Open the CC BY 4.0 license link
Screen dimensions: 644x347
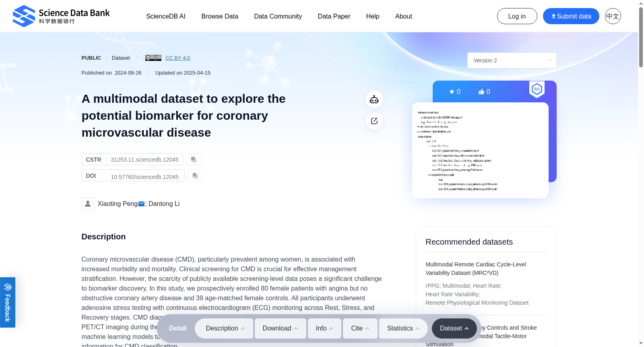point(178,58)
